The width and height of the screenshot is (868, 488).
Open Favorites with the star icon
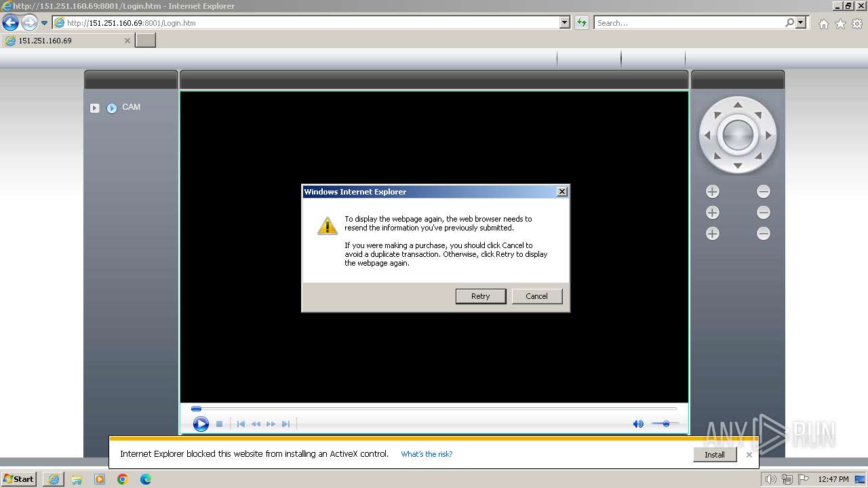[x=840, y=24]
